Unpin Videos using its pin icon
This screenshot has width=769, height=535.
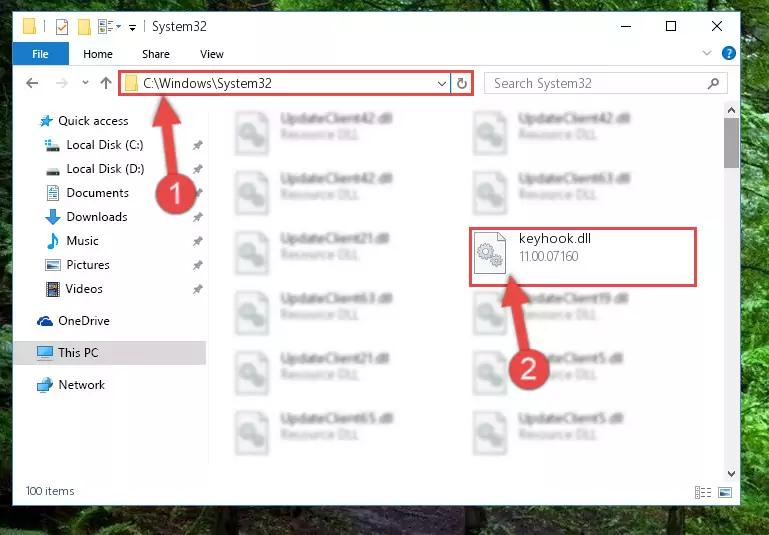pos(197,289)
